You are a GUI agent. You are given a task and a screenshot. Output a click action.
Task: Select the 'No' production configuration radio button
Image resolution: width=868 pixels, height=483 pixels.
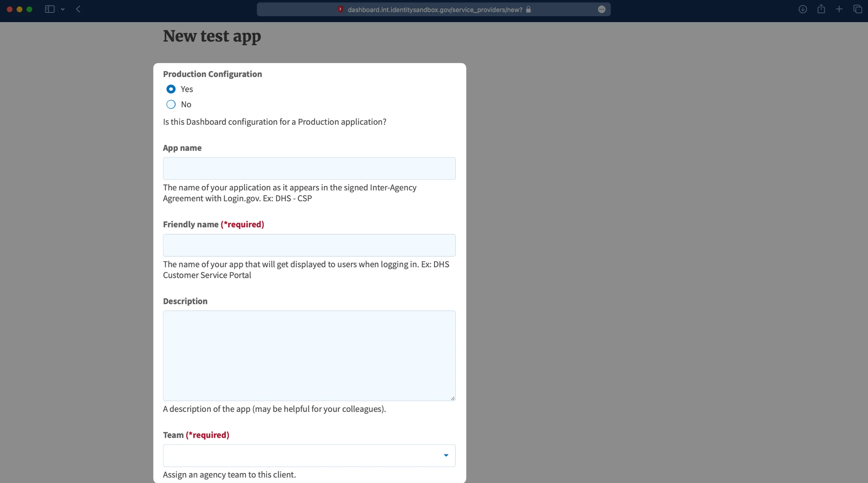point(170,104)
